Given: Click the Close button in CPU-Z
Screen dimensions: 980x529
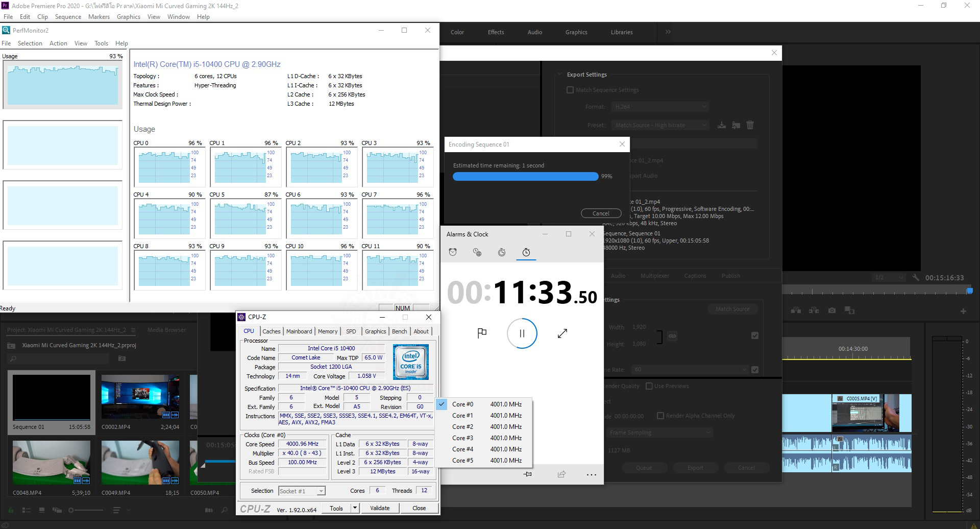Looking at the screenshot, I should click(x=419, y=508).
